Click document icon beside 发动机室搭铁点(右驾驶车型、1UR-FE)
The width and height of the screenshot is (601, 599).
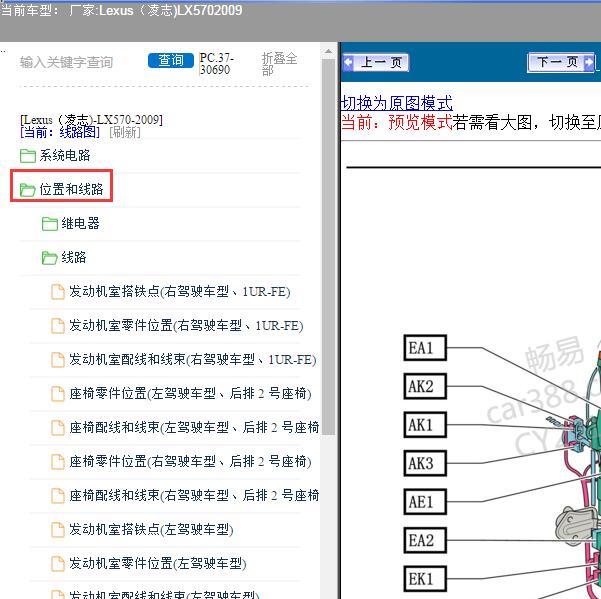(58, 292)
